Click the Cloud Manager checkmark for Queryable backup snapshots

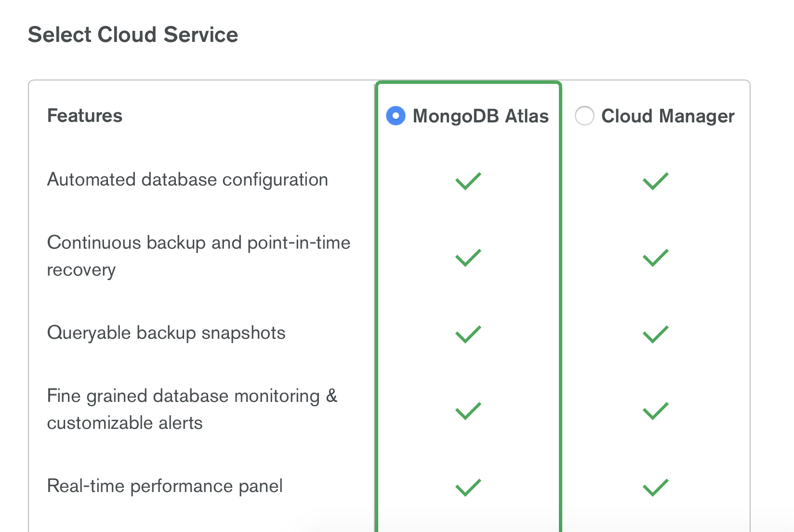click(655, 333)
